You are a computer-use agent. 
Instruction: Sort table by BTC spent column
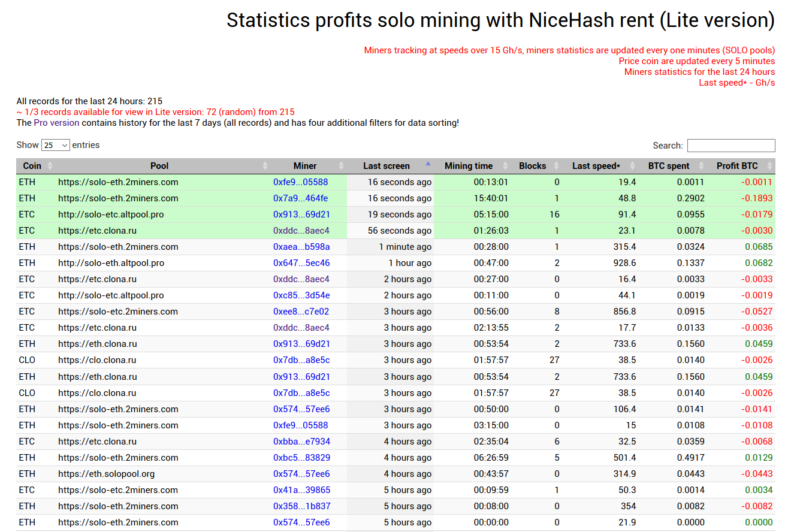[x=673, y=166]
